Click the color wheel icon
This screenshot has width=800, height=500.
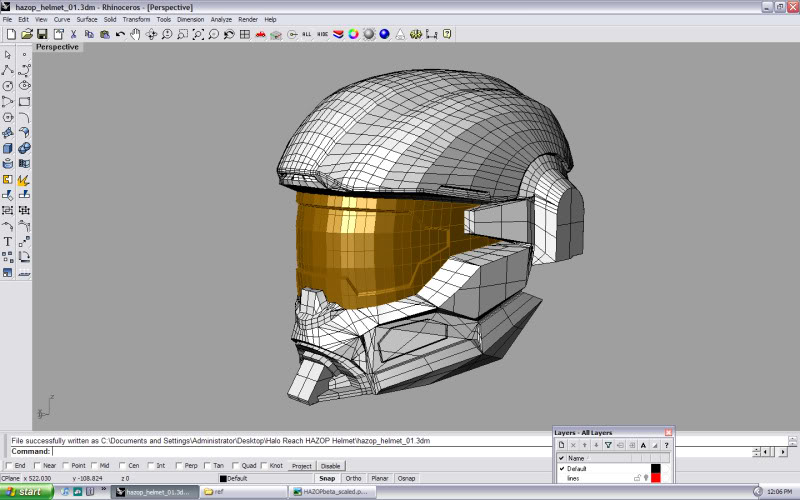[353, 34]
